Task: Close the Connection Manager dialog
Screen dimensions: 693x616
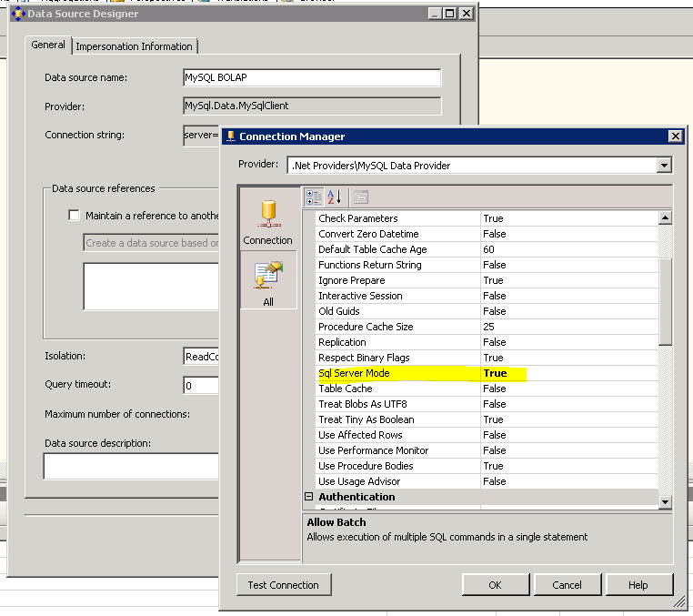Action: click(676, 136)
